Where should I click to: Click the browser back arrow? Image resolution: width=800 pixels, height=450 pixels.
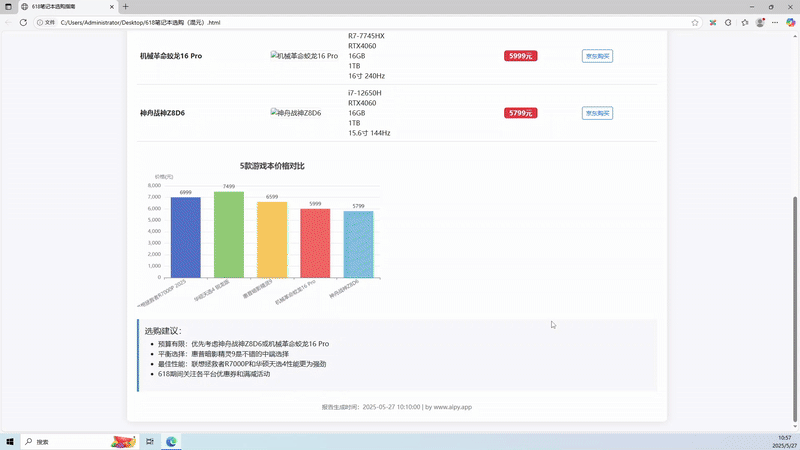click(x=8, y=22)
